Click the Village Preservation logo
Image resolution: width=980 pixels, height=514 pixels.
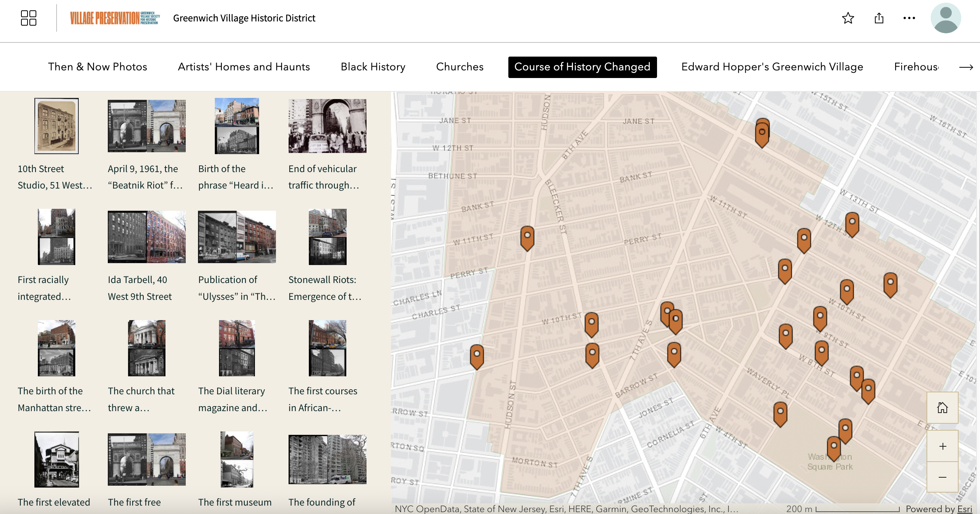[x=115, y=18]
